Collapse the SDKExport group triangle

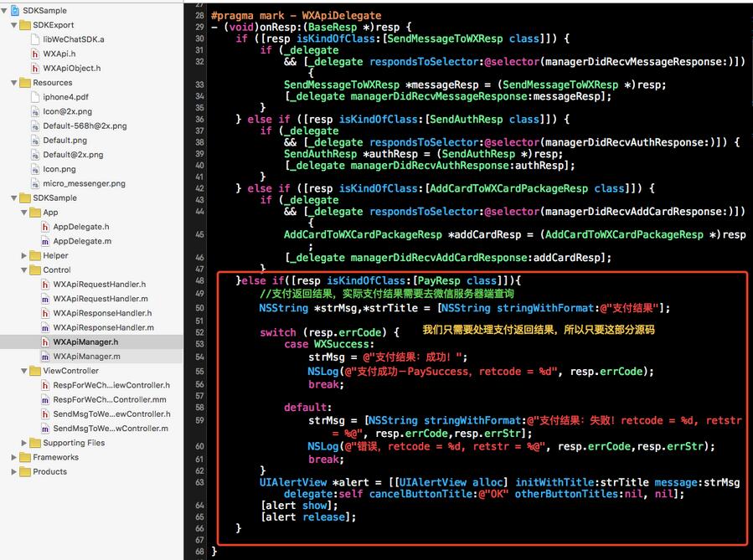tap(14, 25)
